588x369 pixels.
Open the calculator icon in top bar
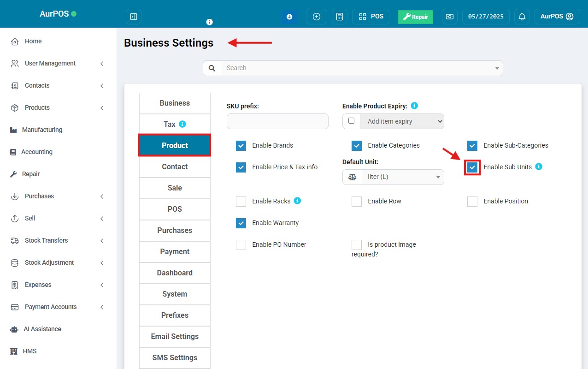click(340, 17)
